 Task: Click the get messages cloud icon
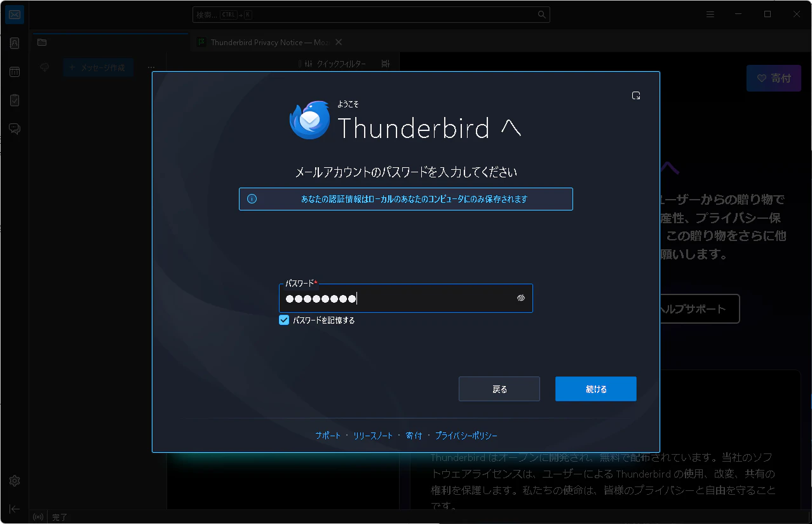pos(44,67)
